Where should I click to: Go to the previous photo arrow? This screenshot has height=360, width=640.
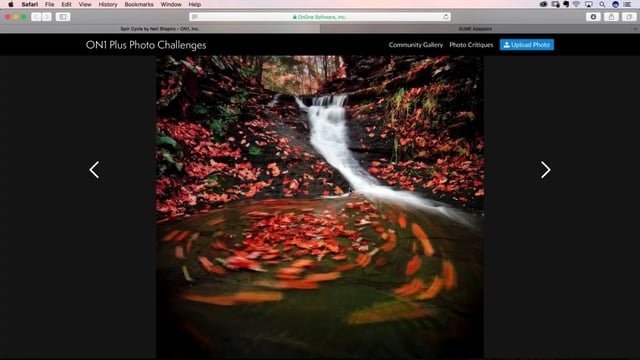[x=94, y=170]
